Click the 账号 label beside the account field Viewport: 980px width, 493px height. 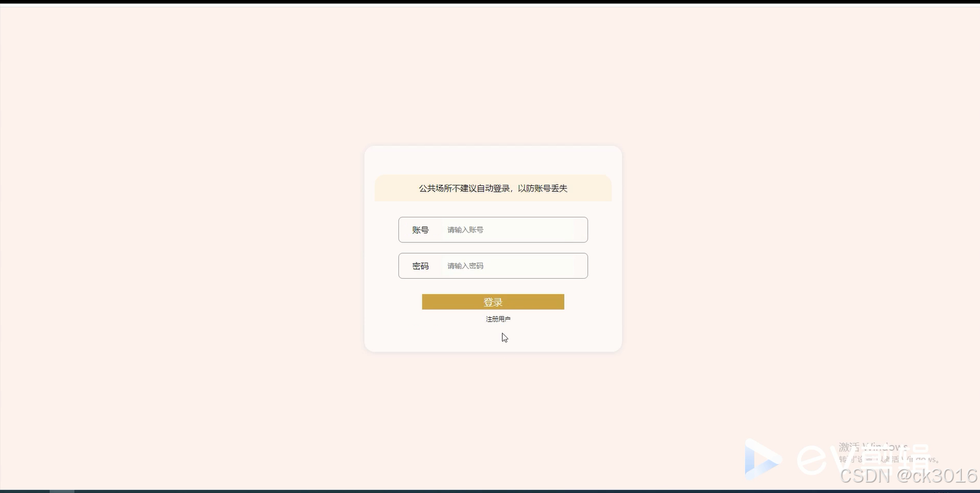(x=420, y=230)
